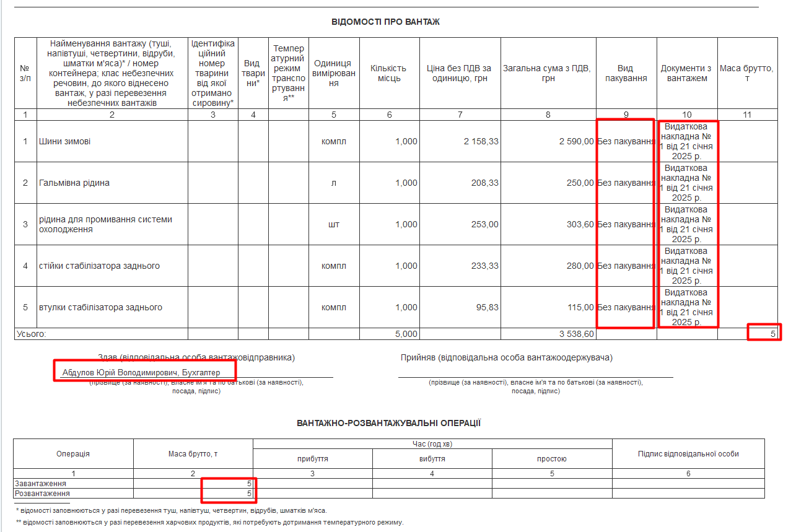Click the Кількість місць column header
This screenshot has height=532, width=809.
click(388, 73)
